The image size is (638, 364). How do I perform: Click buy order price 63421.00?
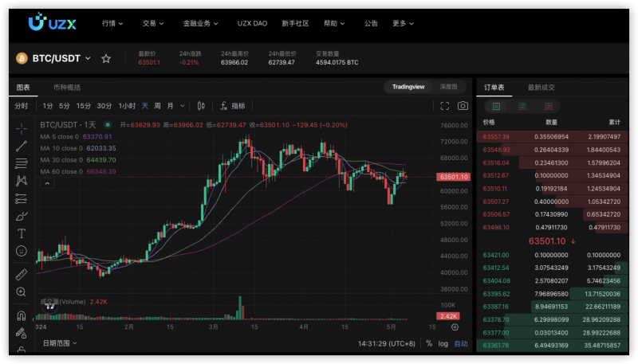[x=496, y=255]
